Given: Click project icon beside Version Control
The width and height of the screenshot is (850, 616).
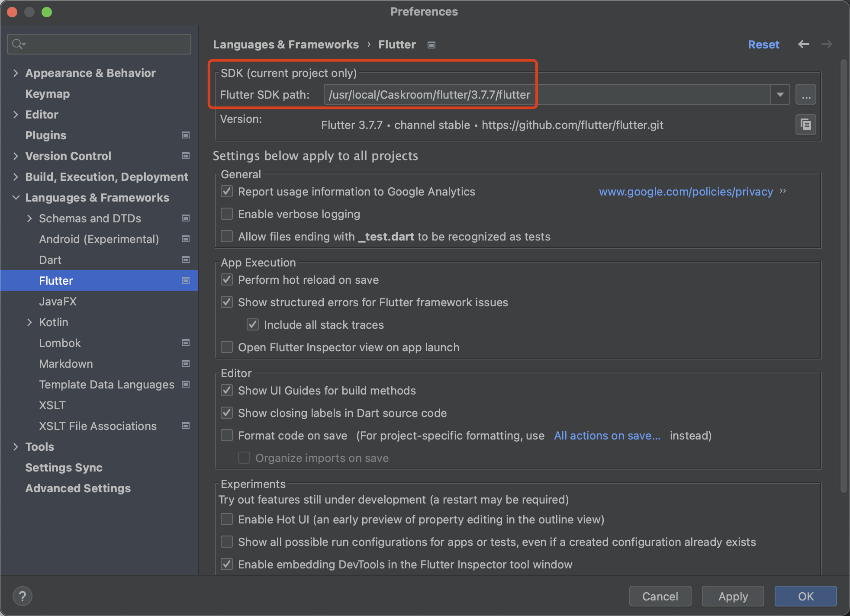Looking at the screenshot, I should pos(186,156).
